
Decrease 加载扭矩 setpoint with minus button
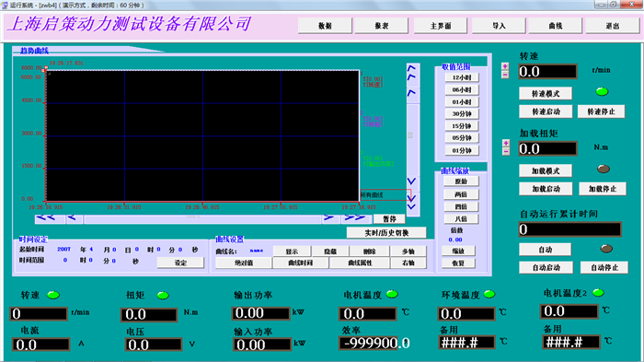click(x=506, y=151)
